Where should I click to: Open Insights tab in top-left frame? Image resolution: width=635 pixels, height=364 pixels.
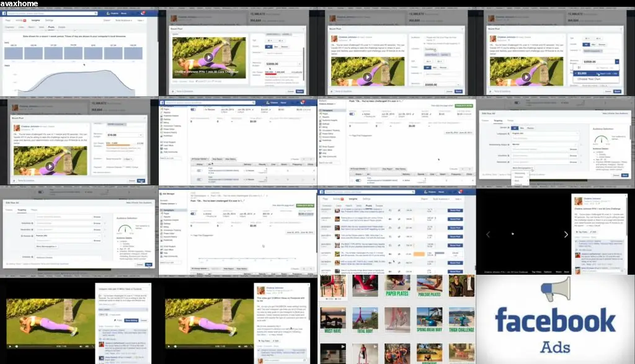[x=35, y=20]
